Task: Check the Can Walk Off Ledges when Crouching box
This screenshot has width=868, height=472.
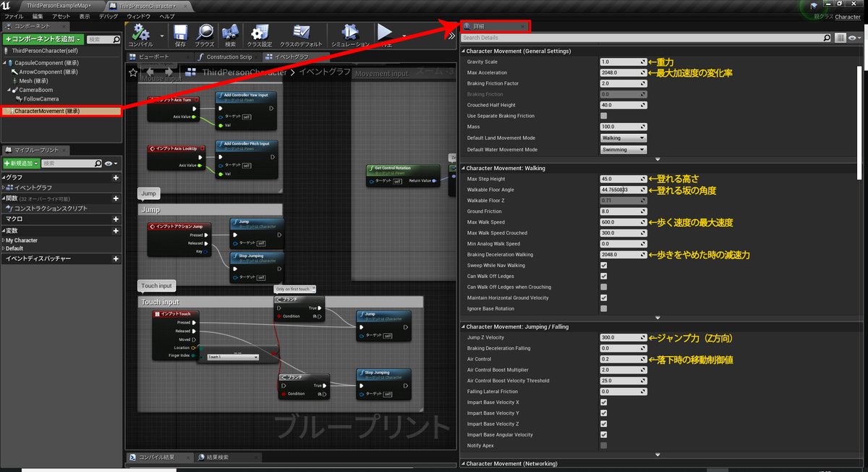Action: coord(605,287)
